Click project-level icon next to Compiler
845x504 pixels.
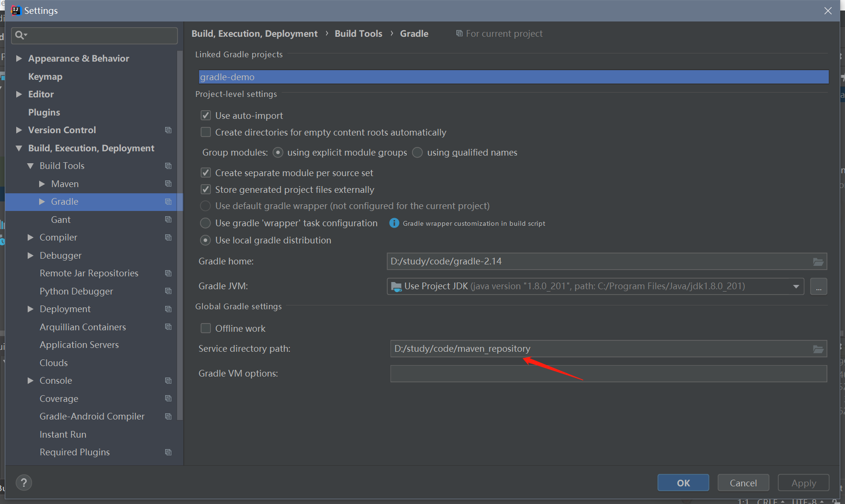pyautogui.click(x=168, y=237)
